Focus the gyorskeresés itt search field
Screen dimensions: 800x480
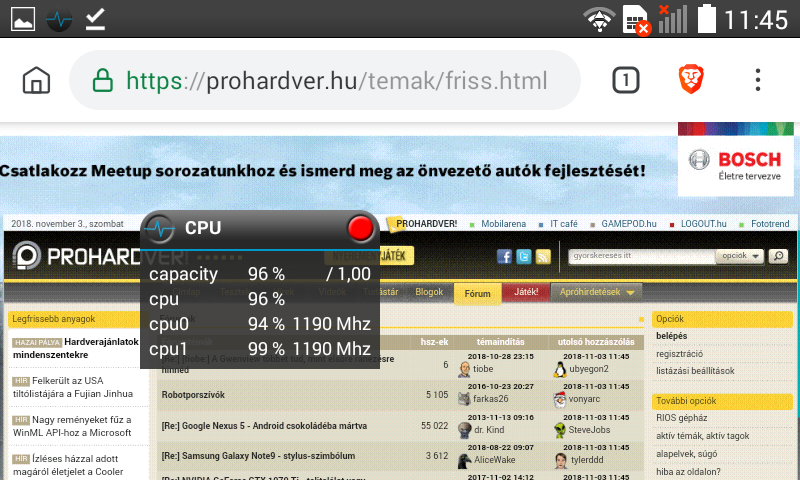[642, 256]
